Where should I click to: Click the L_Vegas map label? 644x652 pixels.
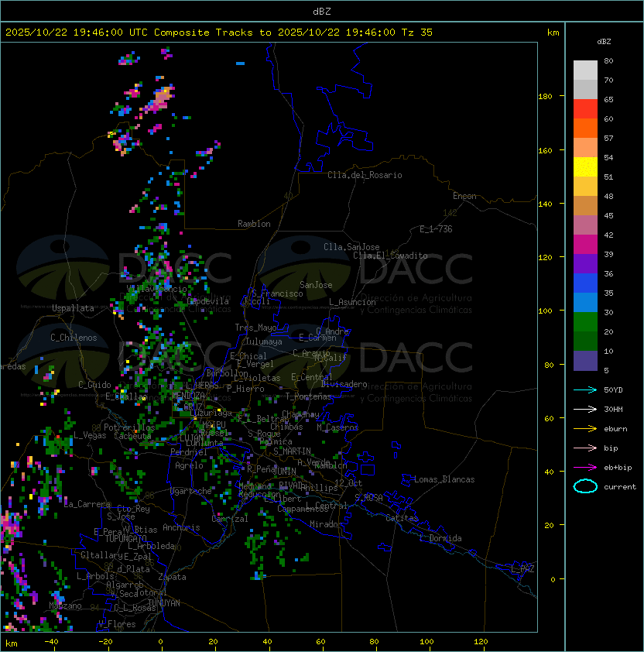click(x=90, y=435)
